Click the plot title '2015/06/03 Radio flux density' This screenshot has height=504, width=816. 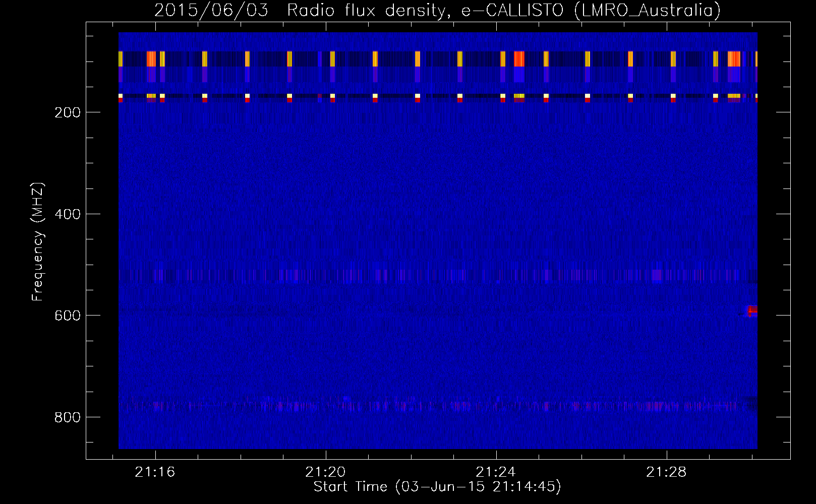click(300, 10)
